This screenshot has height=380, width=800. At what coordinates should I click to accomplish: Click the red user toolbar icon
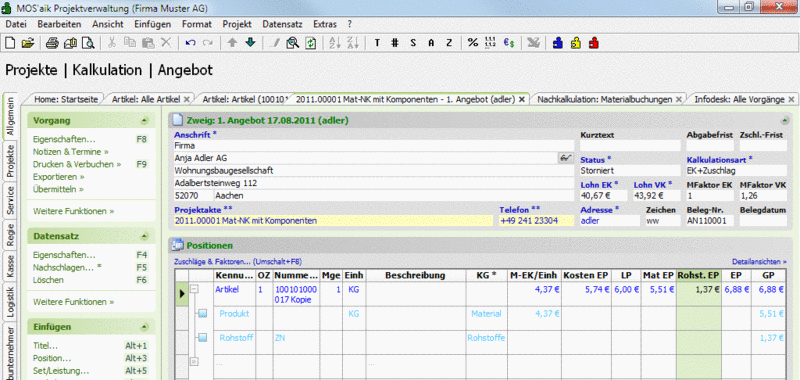click(593, 43)
